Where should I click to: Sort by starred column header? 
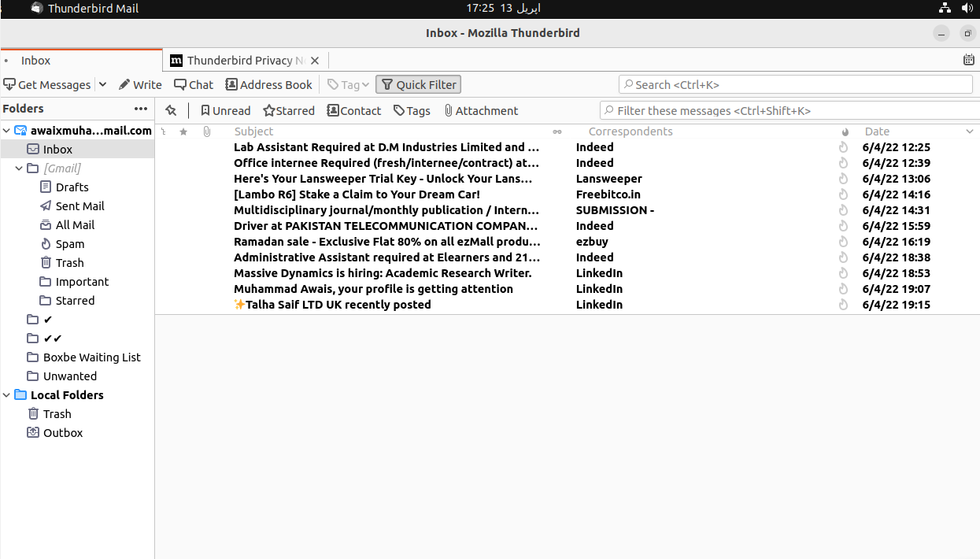[183, 131]
